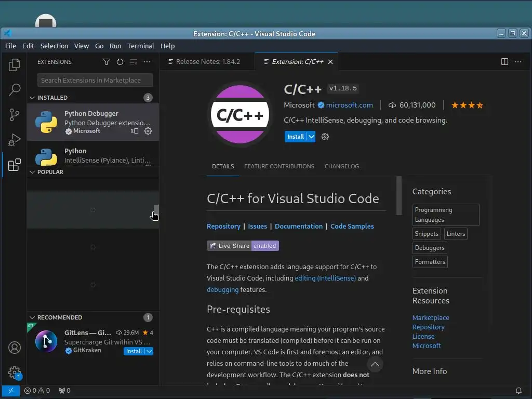Clear extensions search results icon
Viewport: 532px width, 399px height.
pyautogui.click(x=134, y=62)
